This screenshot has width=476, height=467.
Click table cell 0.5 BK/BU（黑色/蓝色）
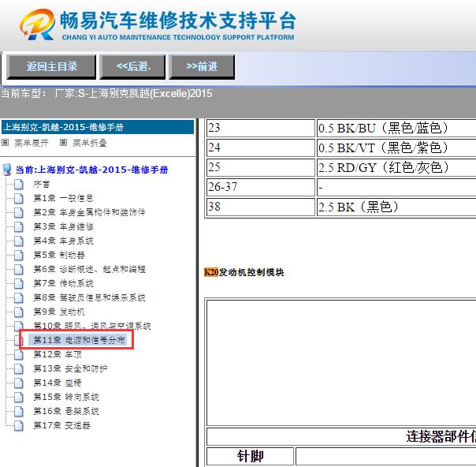coord(396,128)
